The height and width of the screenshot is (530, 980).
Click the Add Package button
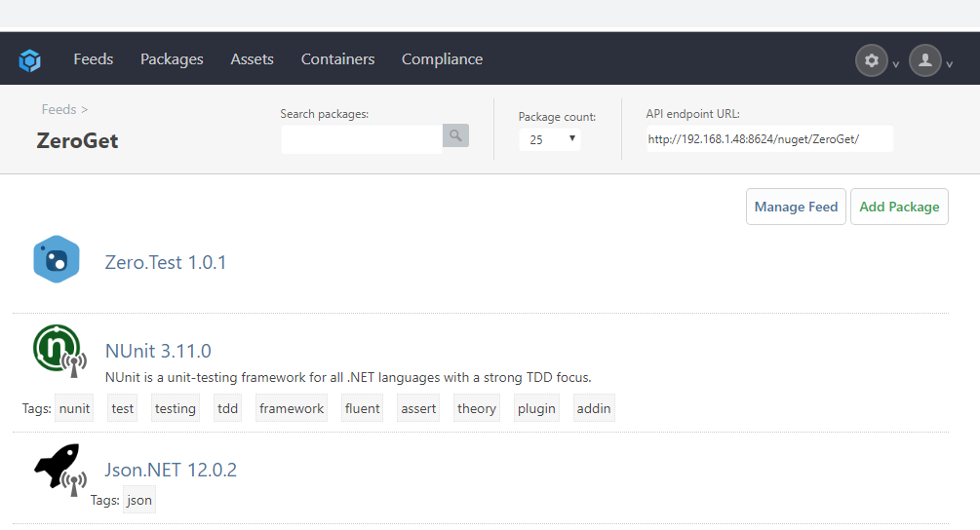point(899,207)
